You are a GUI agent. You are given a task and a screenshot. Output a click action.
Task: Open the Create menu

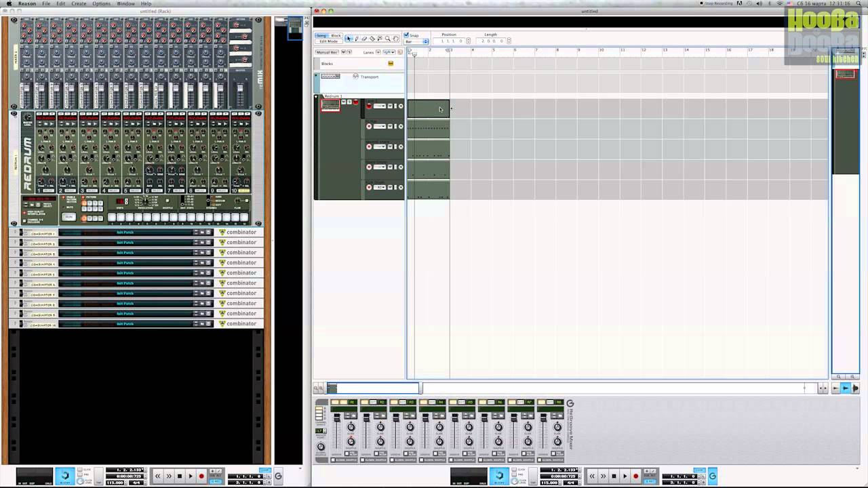(x=79, y=3)
